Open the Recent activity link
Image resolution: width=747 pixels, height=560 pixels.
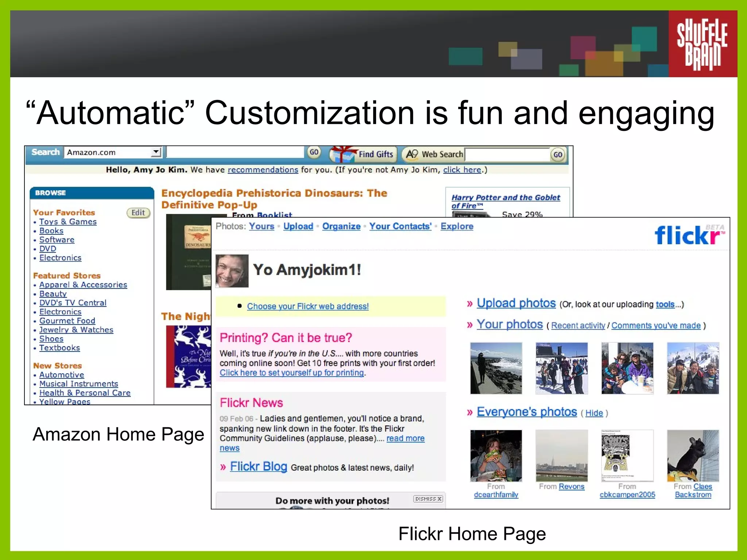578,326
